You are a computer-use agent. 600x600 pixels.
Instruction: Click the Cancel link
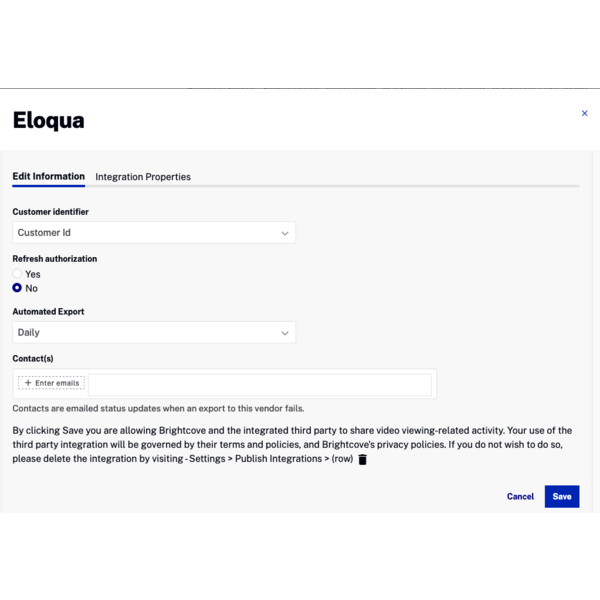click(x=520, y=496)
